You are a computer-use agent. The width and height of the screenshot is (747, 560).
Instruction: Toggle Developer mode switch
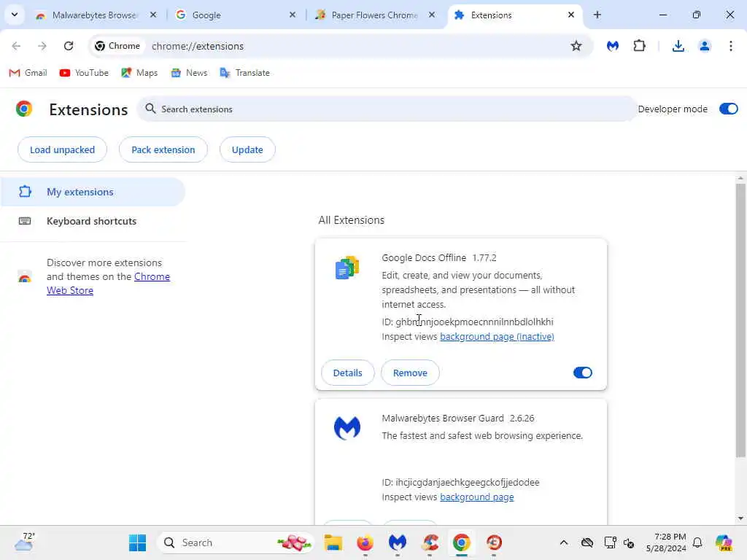tap(728, 109)
